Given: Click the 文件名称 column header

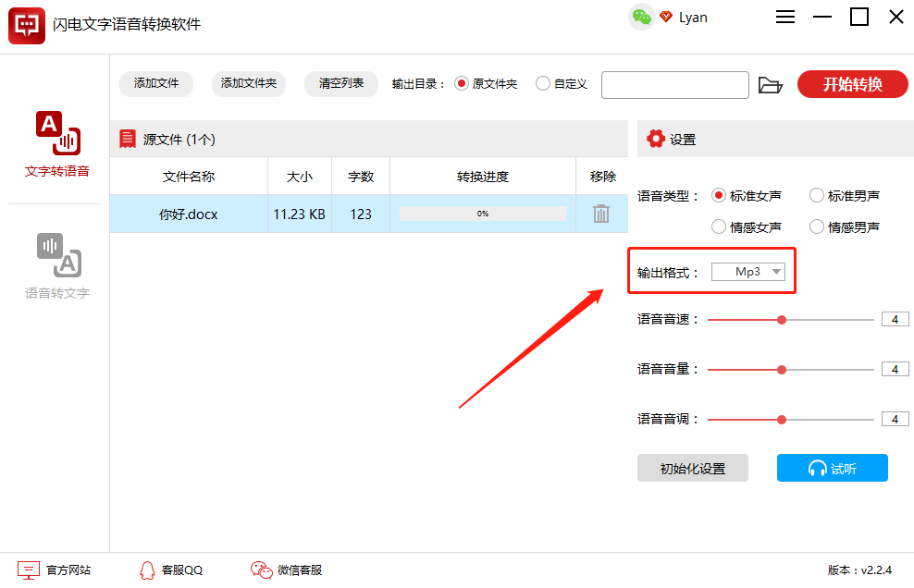Looking at the screenshot, I should pyautogui.click(x=189, y=176).
